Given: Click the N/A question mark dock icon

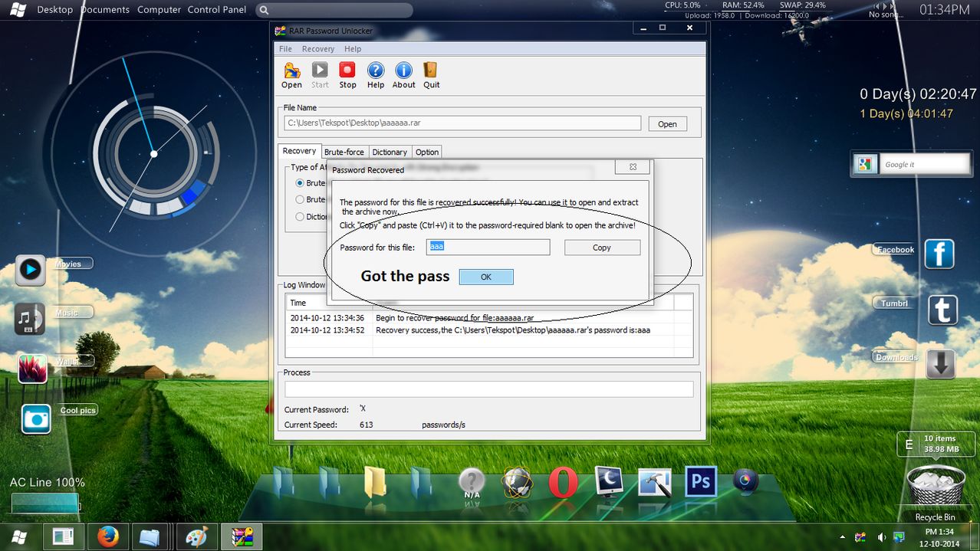Looking at the screenshot, I should coord(472,484).
